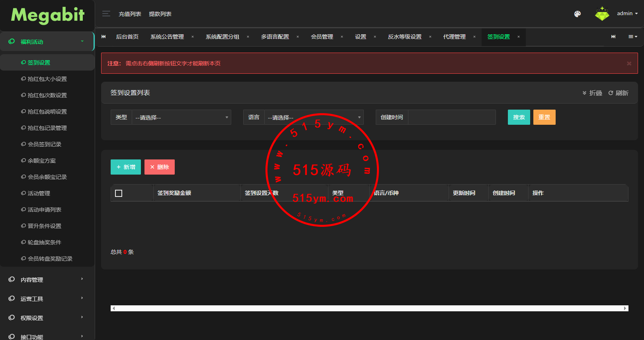Click the 创建时间 input field
The image size is (644, 340).
(452, 117)
